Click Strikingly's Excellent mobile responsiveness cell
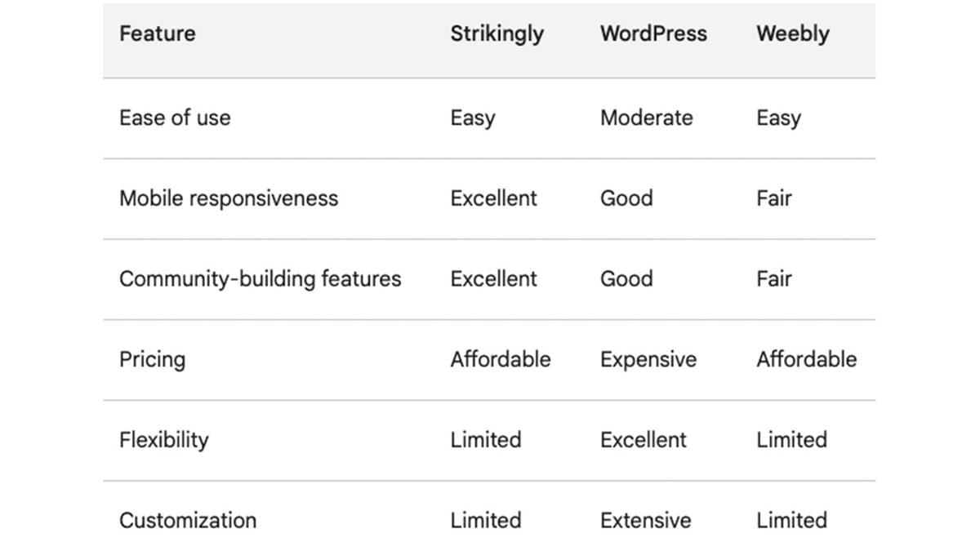 pyautogui.click(x=493, y=198)
